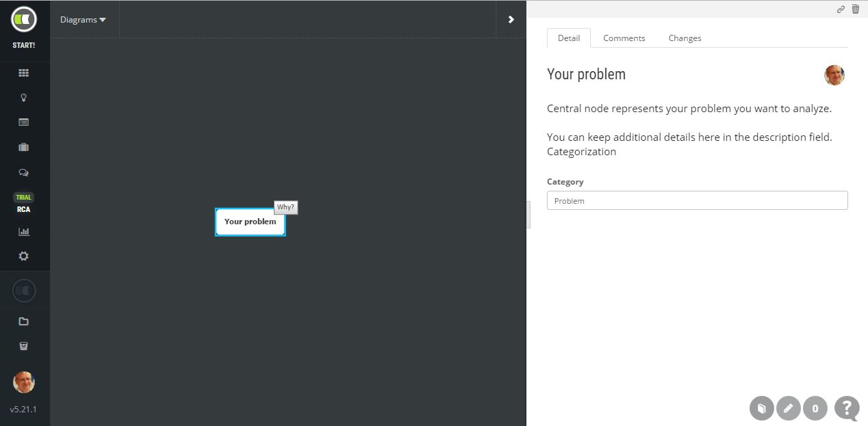Open the briefcase icon in sidebar
The height and width of the screenshot is (426, 868).
[24, 147]
